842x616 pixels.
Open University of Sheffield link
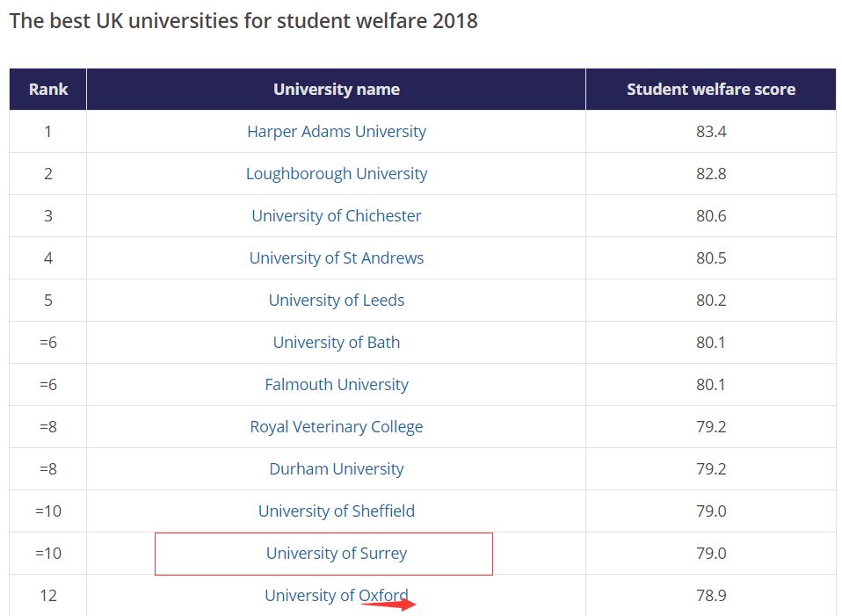(337, 511)
